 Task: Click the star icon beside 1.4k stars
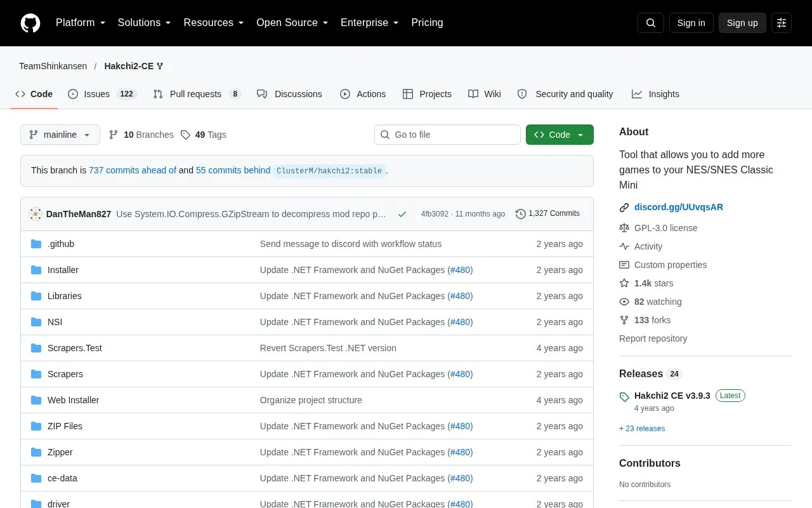point(624,283)
